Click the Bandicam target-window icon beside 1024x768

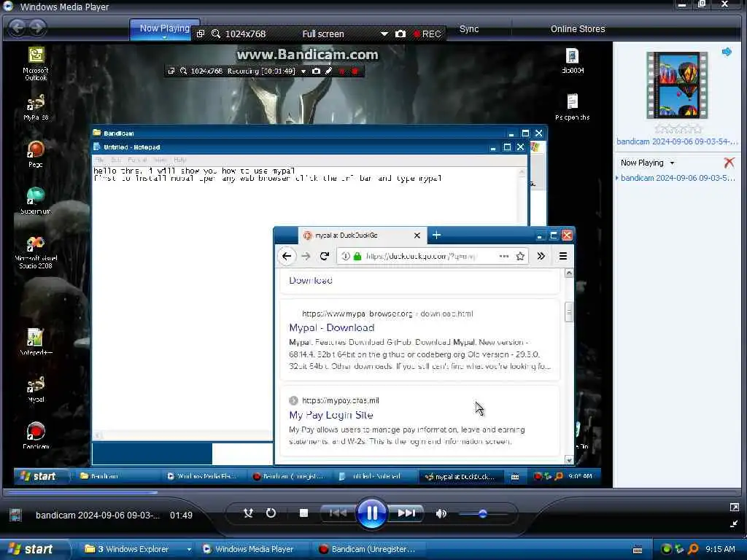pyautogui.click(x=201, y=34)
